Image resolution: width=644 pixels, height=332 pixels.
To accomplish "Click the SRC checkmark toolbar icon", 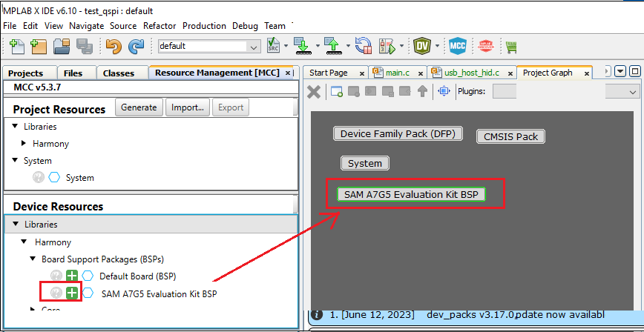I will tap(273, 45).
